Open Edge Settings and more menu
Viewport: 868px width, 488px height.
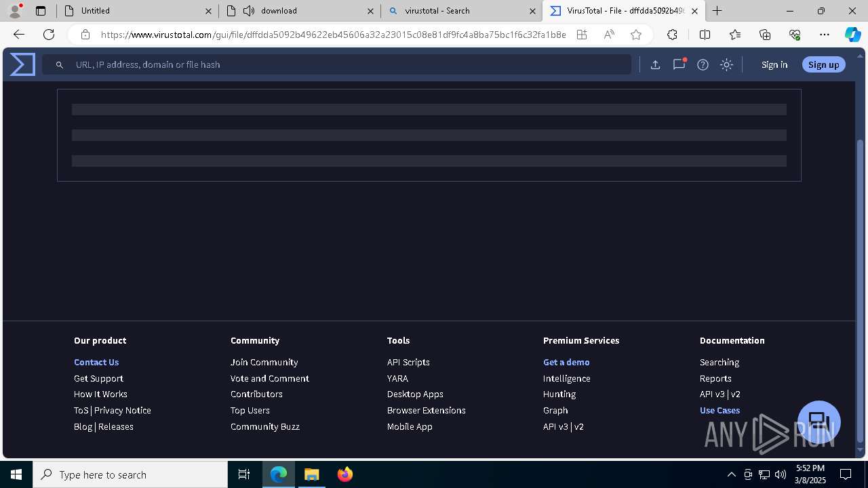click(825, 35)
